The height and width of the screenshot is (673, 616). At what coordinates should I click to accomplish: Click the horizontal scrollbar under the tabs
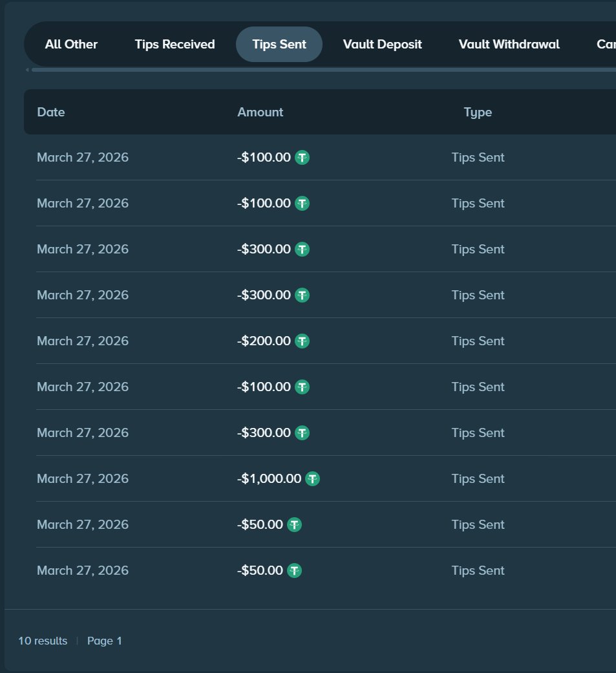(324, 70)
